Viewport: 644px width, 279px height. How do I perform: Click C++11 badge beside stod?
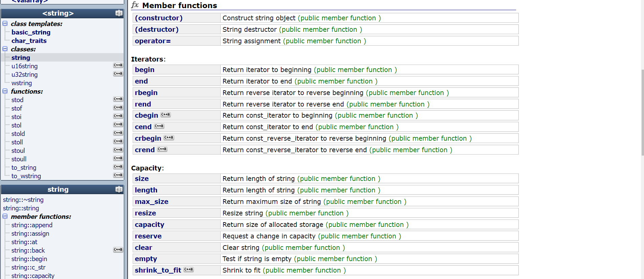pos(118,99)
